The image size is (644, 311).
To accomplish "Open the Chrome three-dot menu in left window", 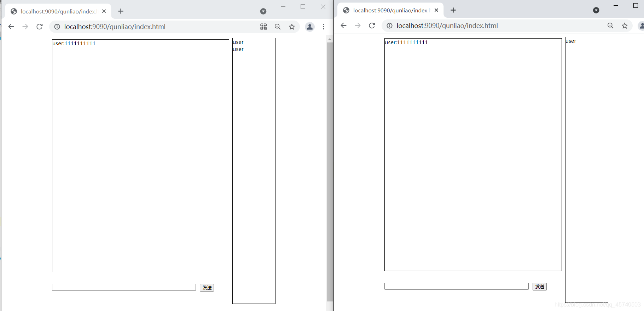I will [324, 27].
